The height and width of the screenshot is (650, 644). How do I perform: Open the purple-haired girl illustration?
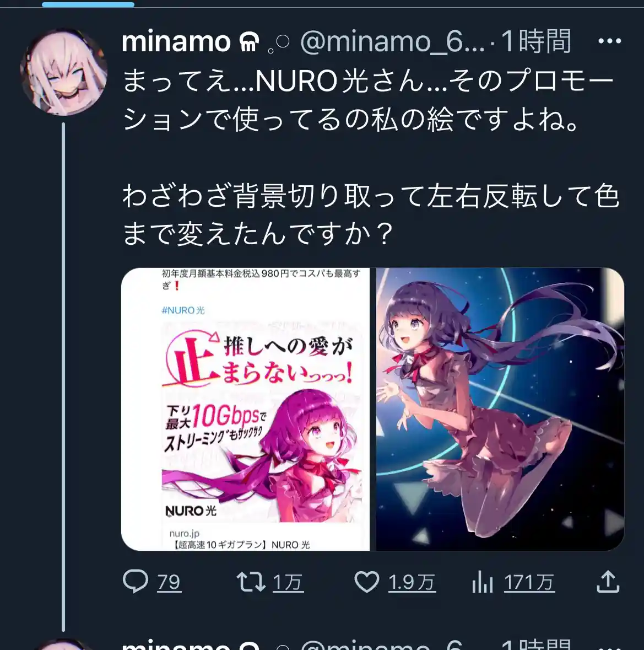click(x=500, y=409)
